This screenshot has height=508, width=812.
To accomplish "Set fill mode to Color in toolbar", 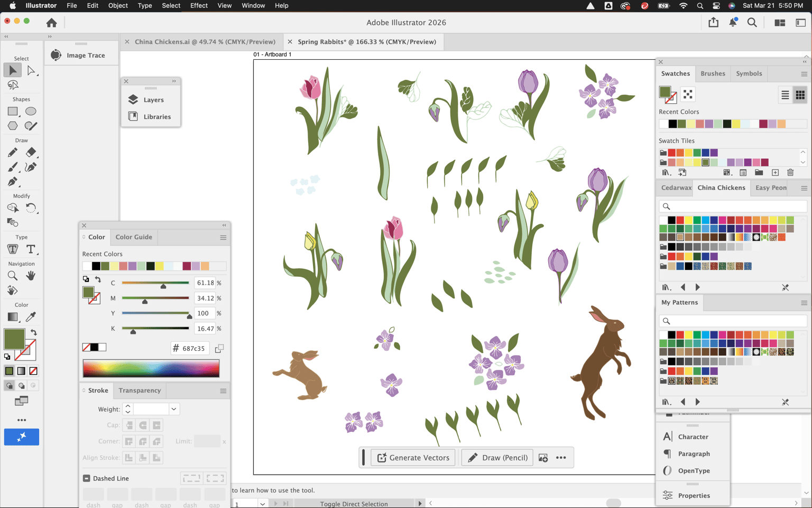I will [9, 371].
